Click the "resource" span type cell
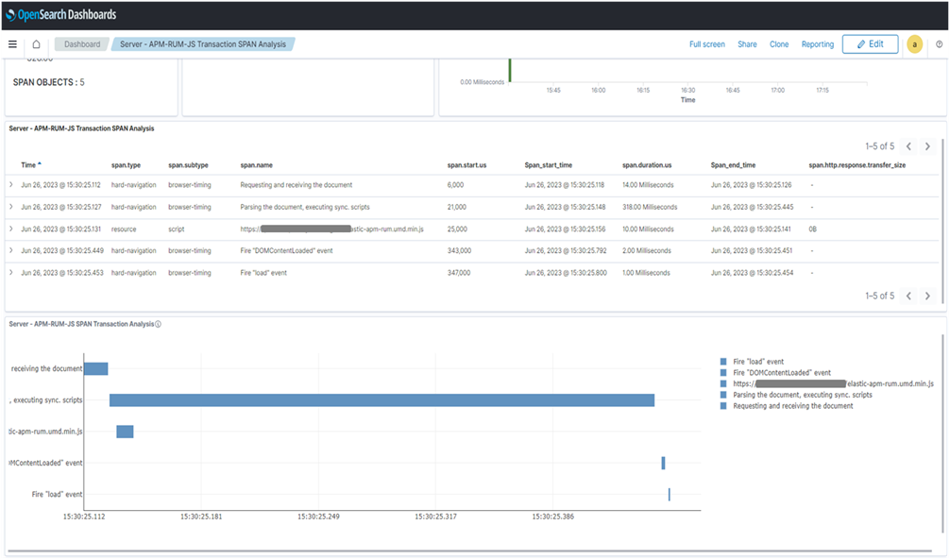 point(124,229)
